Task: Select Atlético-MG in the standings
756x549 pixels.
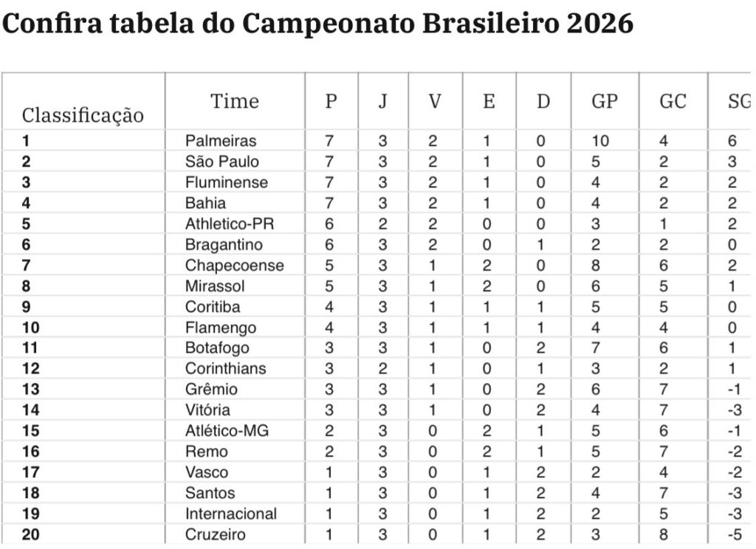Action: coord(227,430)
